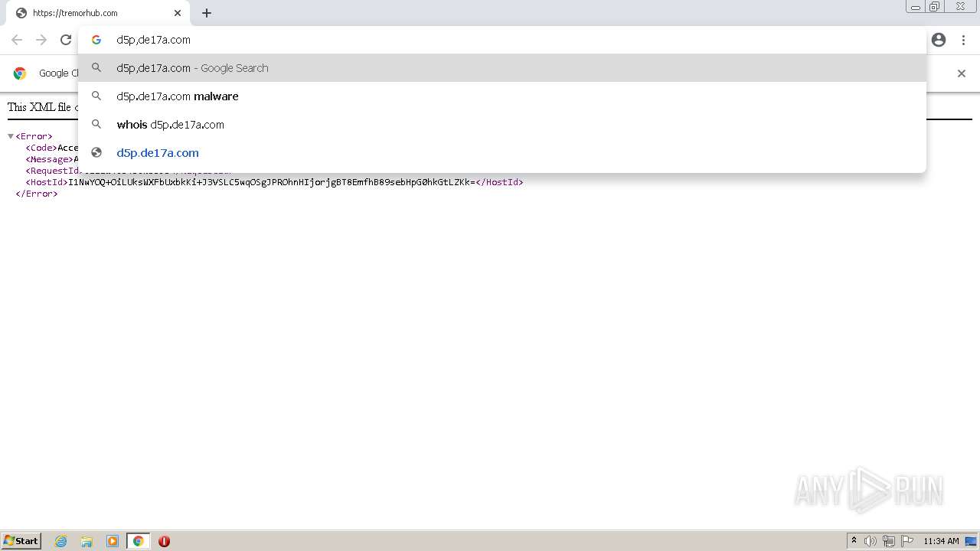
Task: Select the highlighted d5p,de17a.com search suggestion
Action: coord(192,67)
